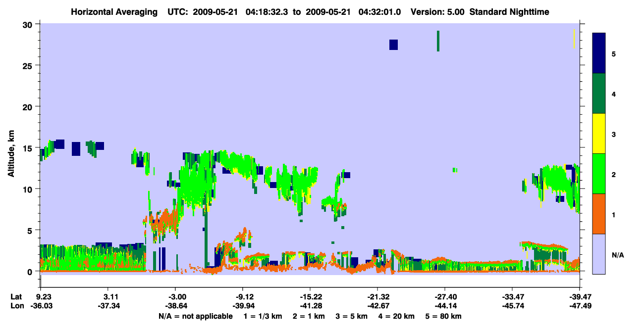Click the legend entry '3 = 5 km'
The image size is (644, 330).
352,316
